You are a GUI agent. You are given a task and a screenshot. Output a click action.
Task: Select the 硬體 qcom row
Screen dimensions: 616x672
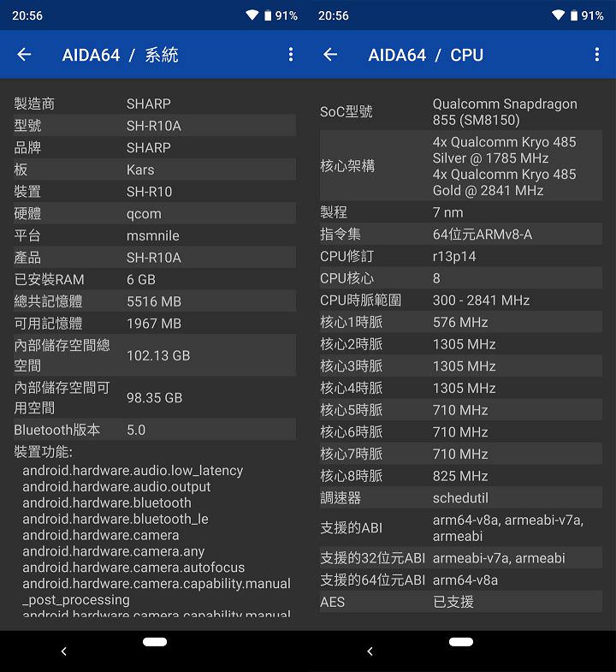point(155,213)
